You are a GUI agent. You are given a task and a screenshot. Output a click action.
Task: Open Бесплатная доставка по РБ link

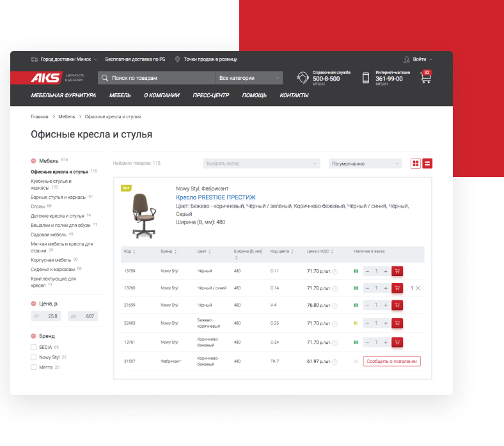(135, 59)
